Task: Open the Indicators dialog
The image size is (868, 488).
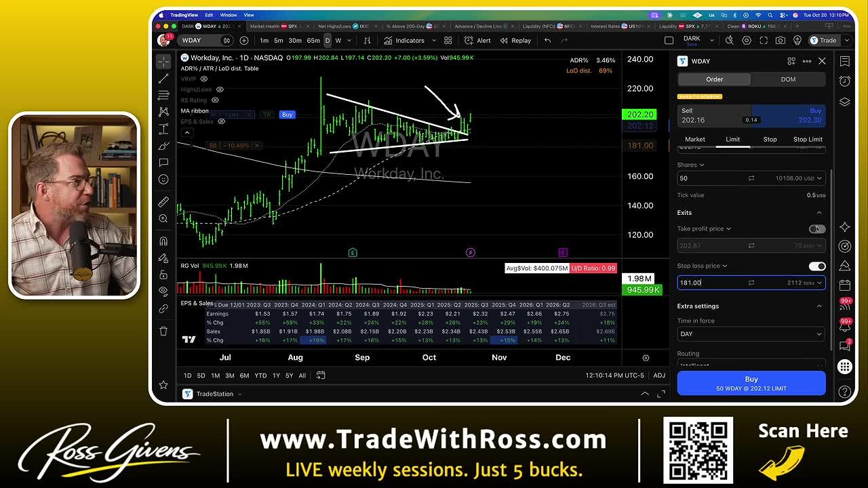Action: click(405, 41)
